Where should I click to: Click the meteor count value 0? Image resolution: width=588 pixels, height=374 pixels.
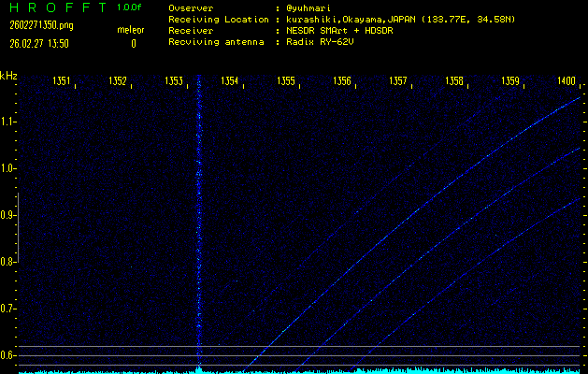click(x=133, y=43)
